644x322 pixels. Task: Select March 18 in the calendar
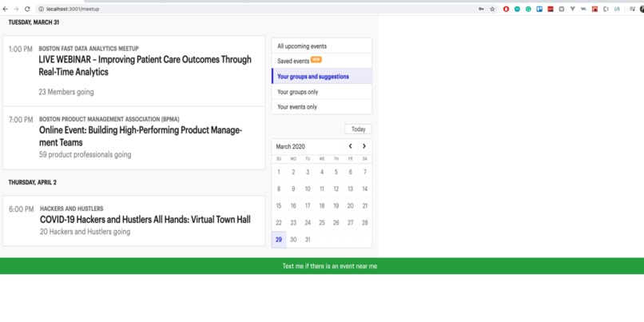tap(322, 206)
